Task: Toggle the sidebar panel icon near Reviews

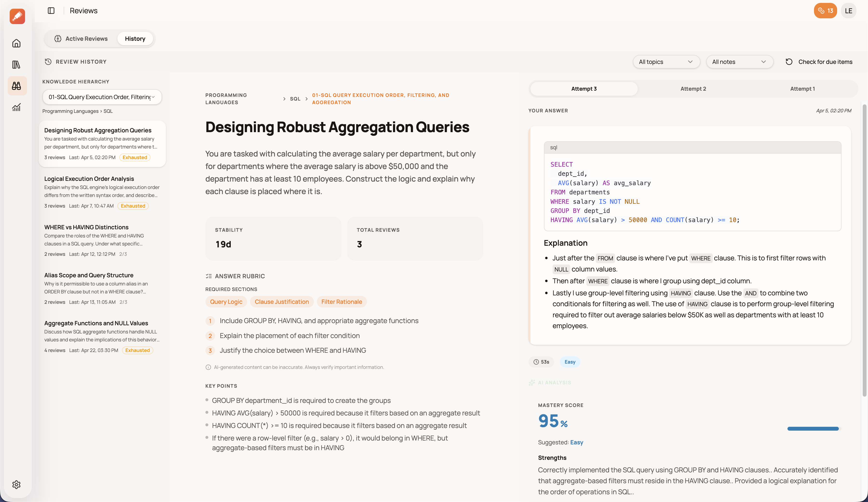Action: [51, 11]
